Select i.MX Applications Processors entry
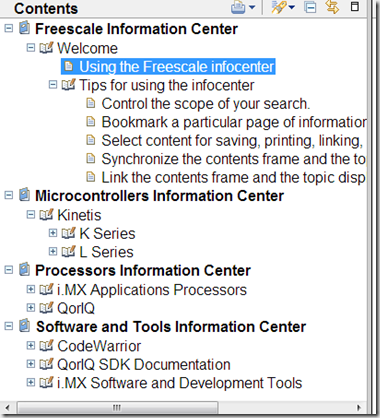 [x=152, y=290]
